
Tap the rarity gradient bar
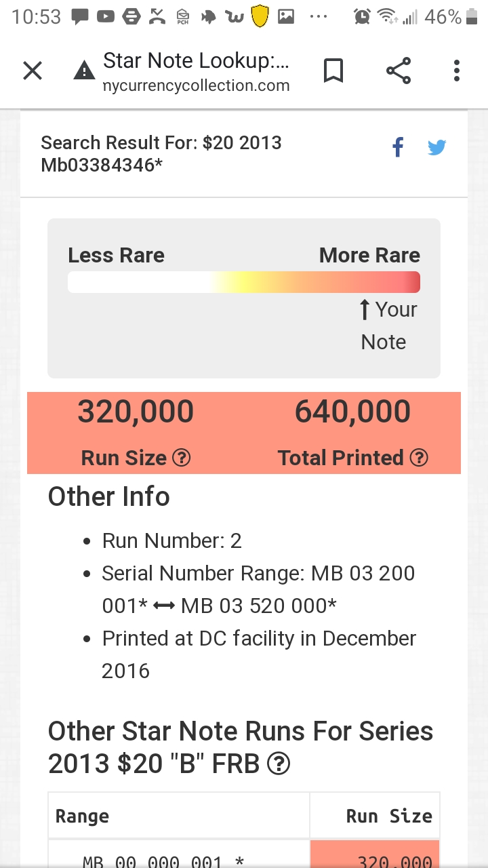click(x=244, y=282)
